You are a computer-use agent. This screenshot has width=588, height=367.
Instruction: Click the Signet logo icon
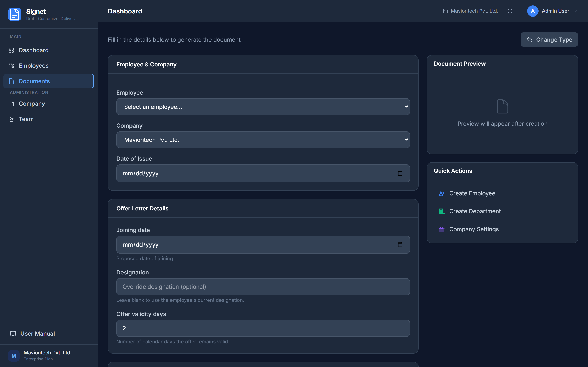[x=14, y=14]
